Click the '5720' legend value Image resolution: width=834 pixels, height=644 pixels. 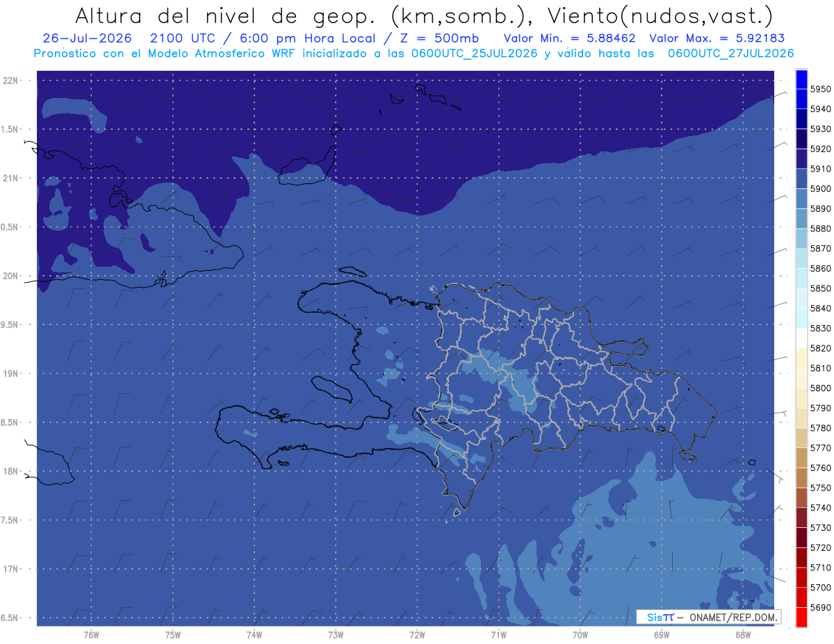pyautogui.click(x=821, y=548)
